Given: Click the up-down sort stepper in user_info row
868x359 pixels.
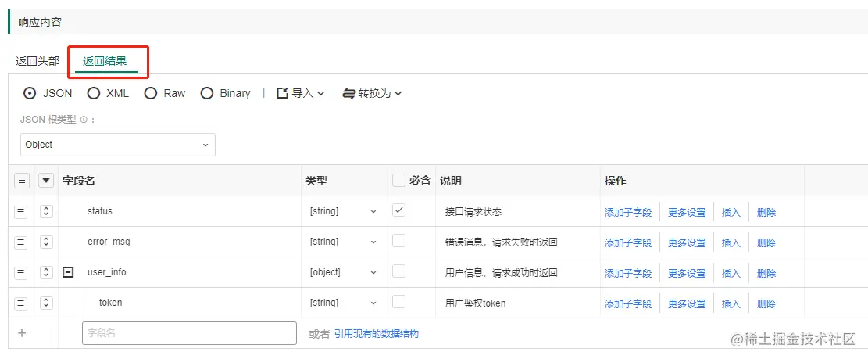Looking at the screenshot, I should [47, 272].
